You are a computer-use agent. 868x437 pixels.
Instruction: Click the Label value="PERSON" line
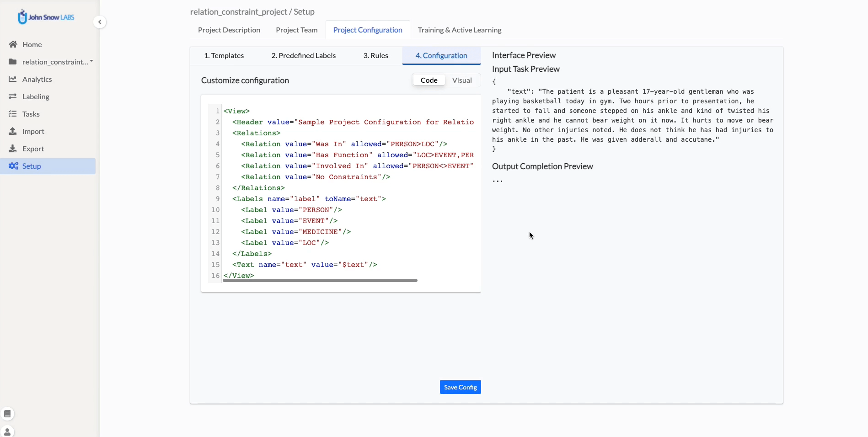point(291,210)
